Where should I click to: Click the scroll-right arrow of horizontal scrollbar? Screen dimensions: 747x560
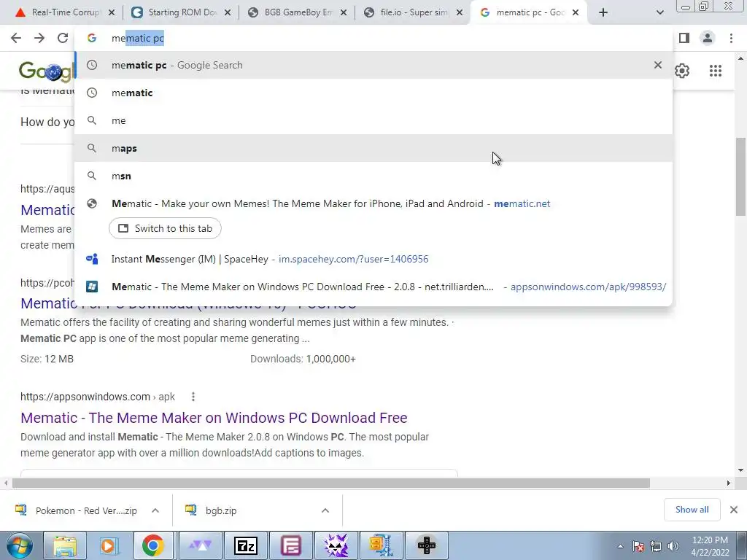[x=729, y=483]
